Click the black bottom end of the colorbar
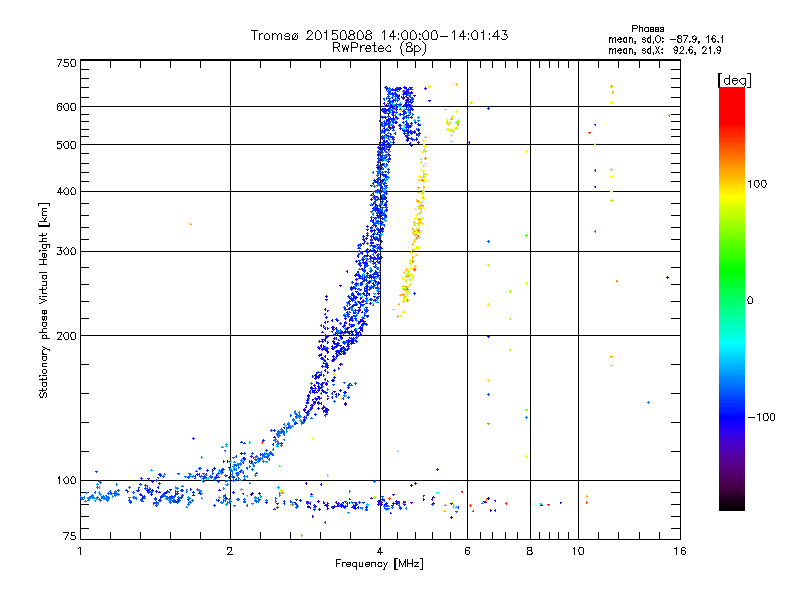The width and height of the screenshot is (800, 600). pyautogui.click(x=732, y=503)
